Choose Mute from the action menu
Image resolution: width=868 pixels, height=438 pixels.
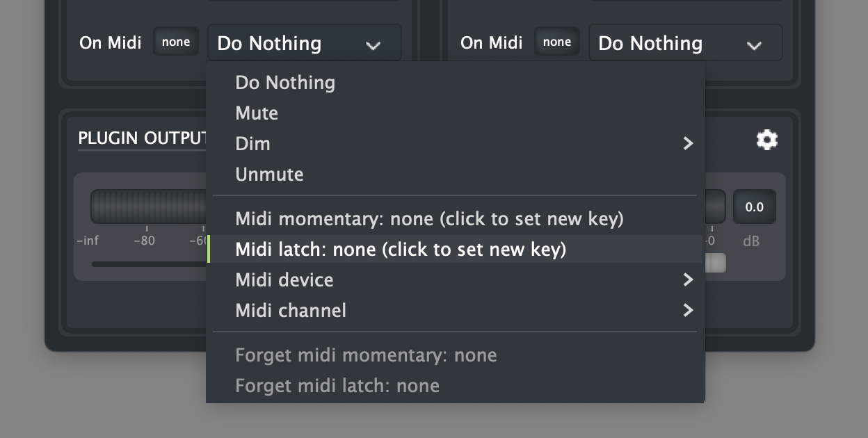point(257,113)
